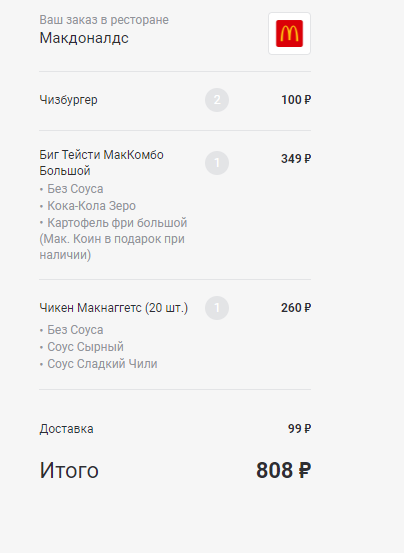Image resolution: width=404 pixels, height=553 pixels.
Task: Click the Картофель фри большой option
Action: (x=113, y=239)
